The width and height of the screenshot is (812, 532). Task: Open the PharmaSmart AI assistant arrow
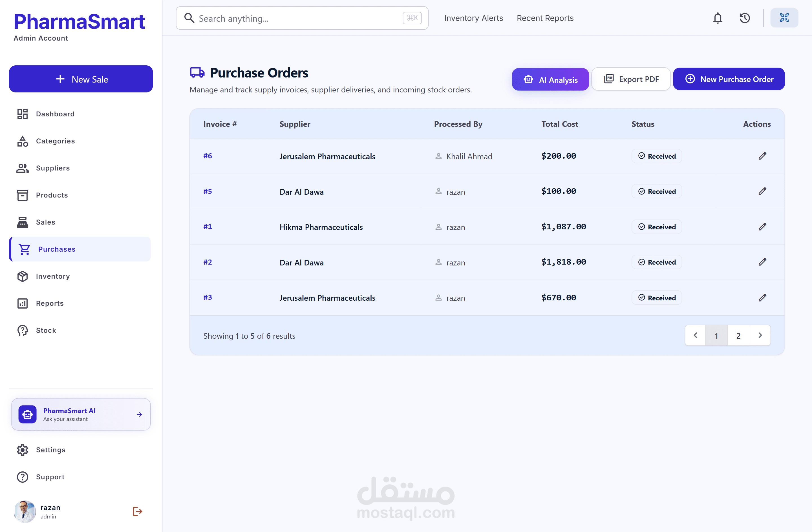(x=140, y=414)
